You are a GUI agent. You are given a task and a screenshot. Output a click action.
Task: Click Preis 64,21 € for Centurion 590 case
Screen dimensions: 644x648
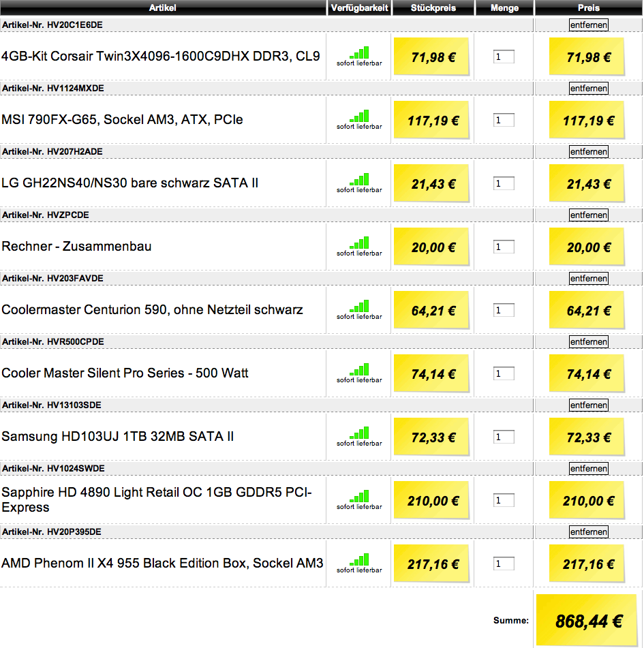point(587,310)
